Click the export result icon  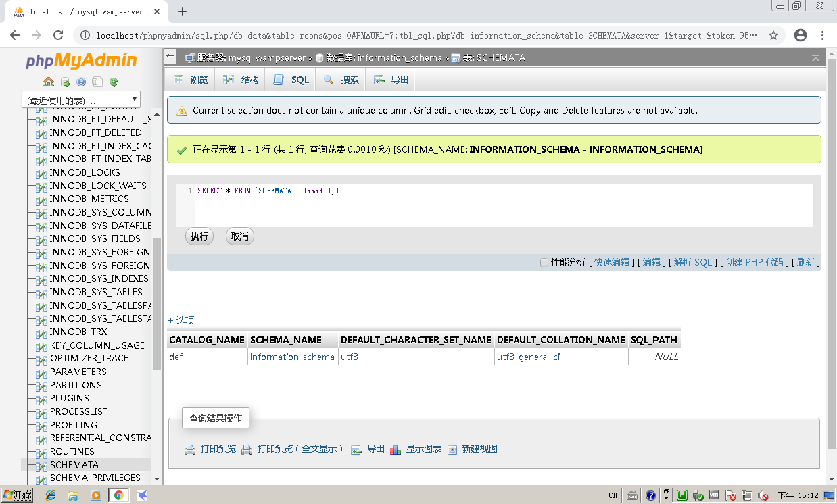(x=356, y=449)
